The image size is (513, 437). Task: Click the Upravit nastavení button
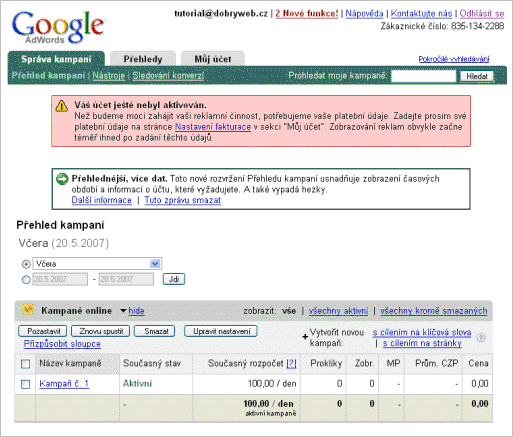point(221,331)
